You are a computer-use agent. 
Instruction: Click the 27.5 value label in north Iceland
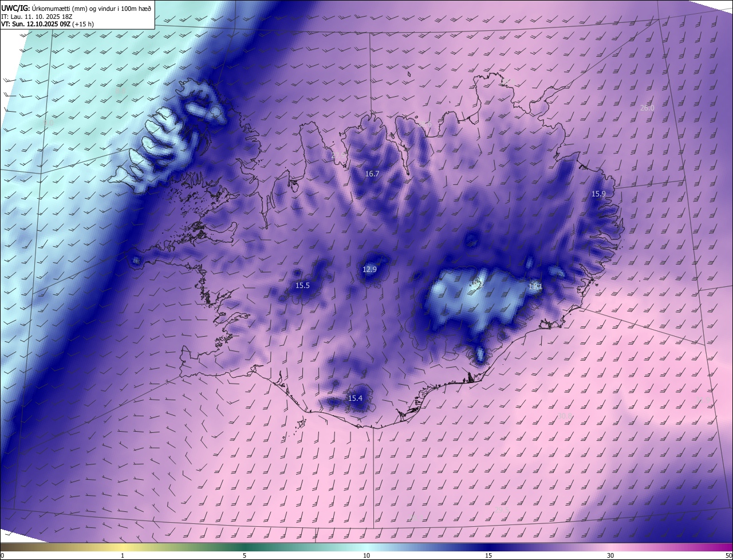pos(339,155)
